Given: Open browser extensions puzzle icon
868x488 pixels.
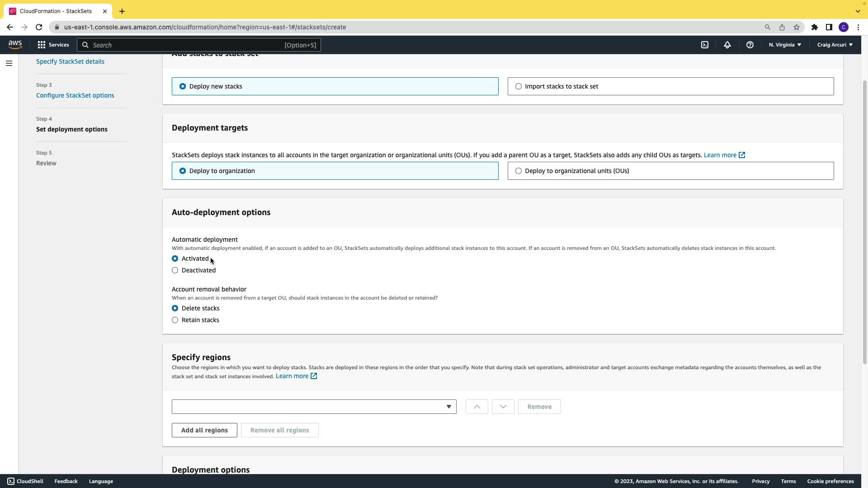Looking at the screenshot, I should 814,27.
